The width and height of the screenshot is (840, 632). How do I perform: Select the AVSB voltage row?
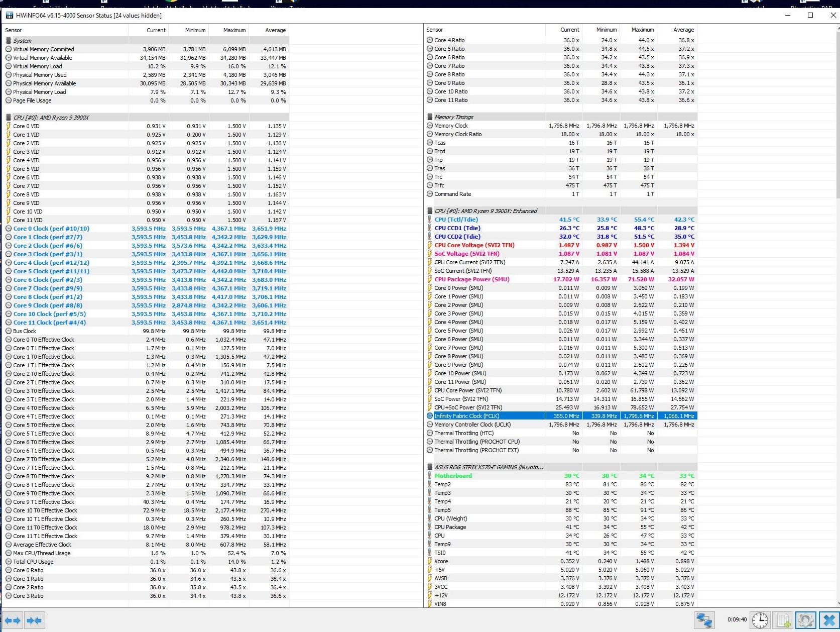pyautogui.click(x=561, y=578)
